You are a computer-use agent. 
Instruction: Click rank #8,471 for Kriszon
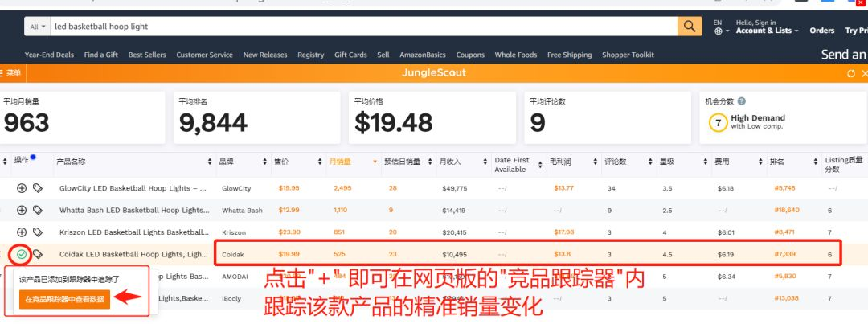click(784, 232)
